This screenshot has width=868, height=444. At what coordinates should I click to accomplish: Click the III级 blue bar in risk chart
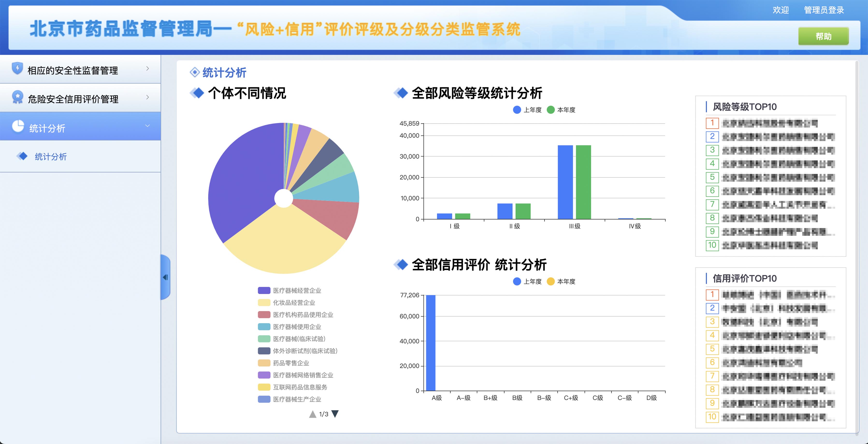[565, 182]
